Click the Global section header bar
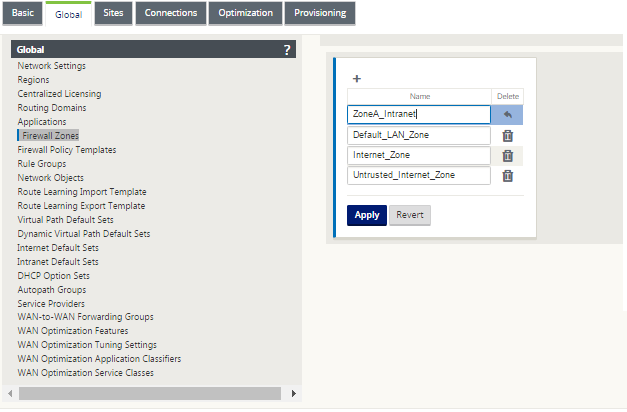The width and height of the screenshot is (627, 412). tap(154, 49)
